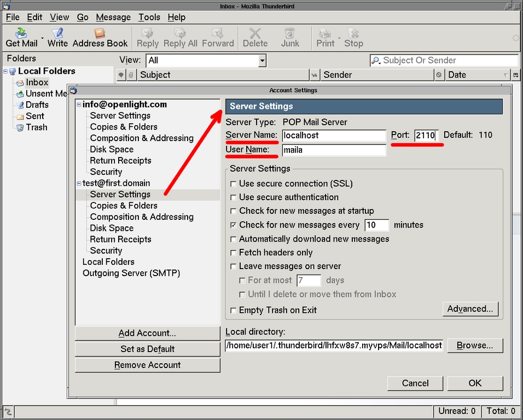This screenshot has height=420, width=523.
Task: Collapse the test@first.domain account tree
Action: [79, 183]
